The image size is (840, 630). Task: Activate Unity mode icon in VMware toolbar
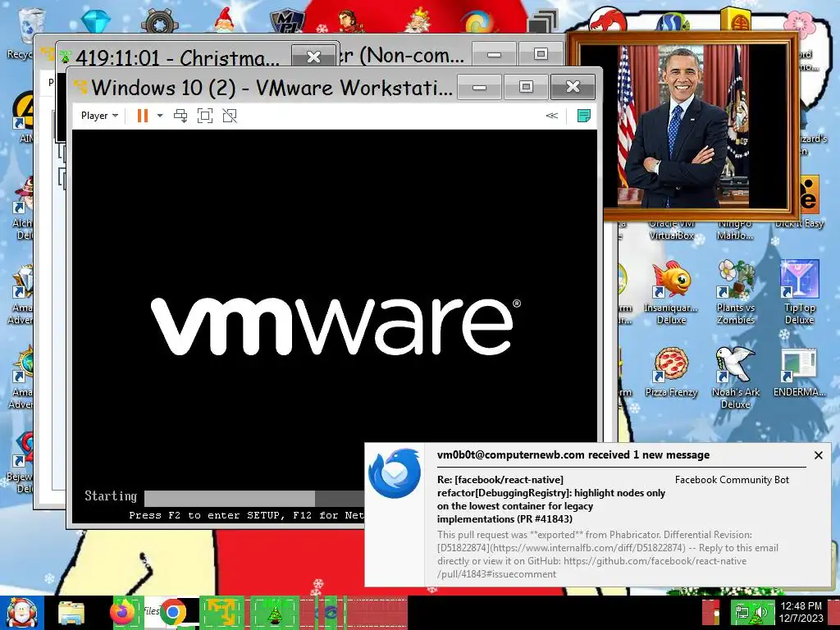coord(230,116)
